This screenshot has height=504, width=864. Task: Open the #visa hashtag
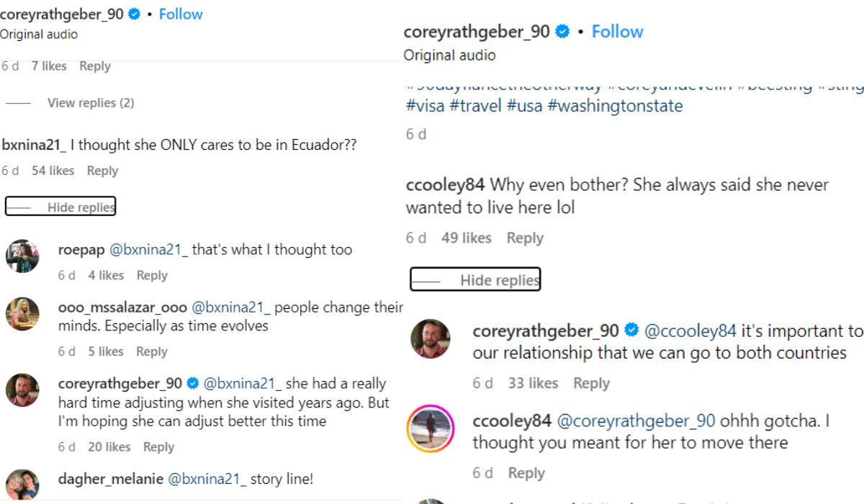424,106
